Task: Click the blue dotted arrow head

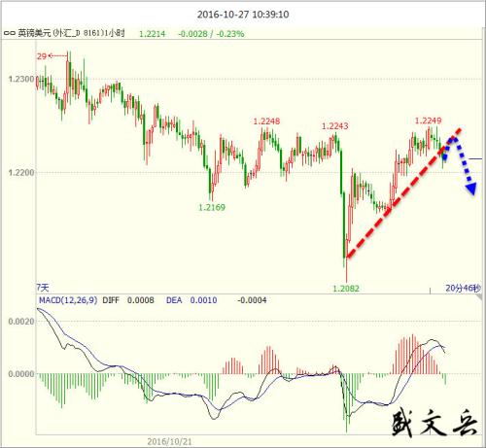Action: [x=471, y=189]
